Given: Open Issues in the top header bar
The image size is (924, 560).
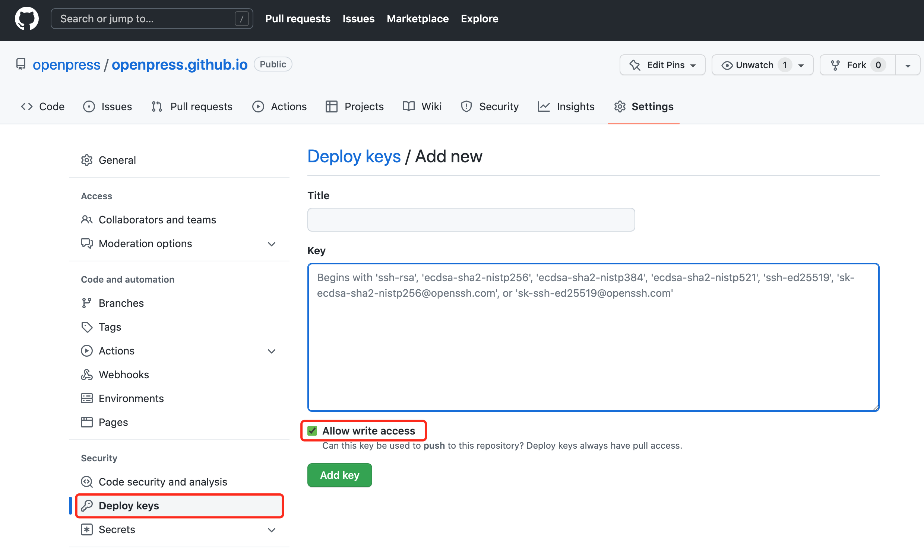Looking at the screenshot, I should (358, 19).
